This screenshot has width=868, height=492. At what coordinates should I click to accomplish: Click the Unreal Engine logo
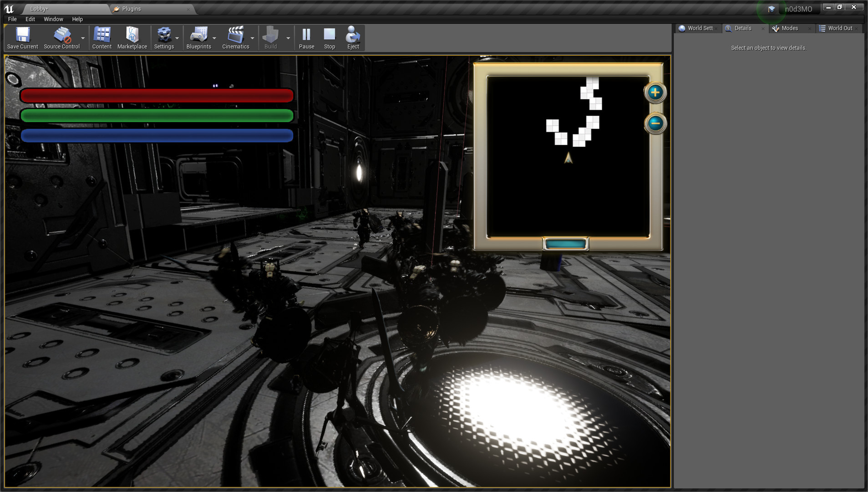(x=9, y=9)
